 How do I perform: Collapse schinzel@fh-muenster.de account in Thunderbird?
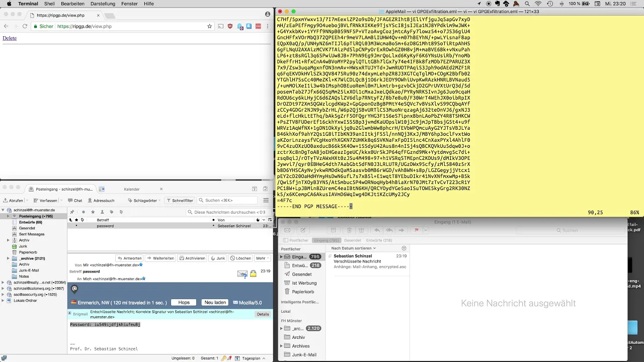[3, 210]
